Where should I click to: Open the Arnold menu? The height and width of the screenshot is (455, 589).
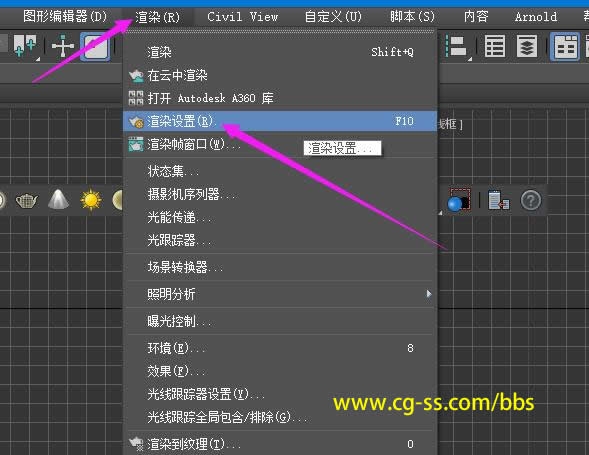point(536,17)
